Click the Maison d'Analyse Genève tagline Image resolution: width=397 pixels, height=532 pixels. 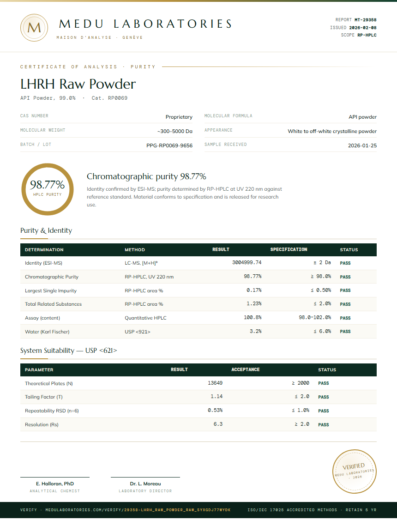(x=100, y=38)
